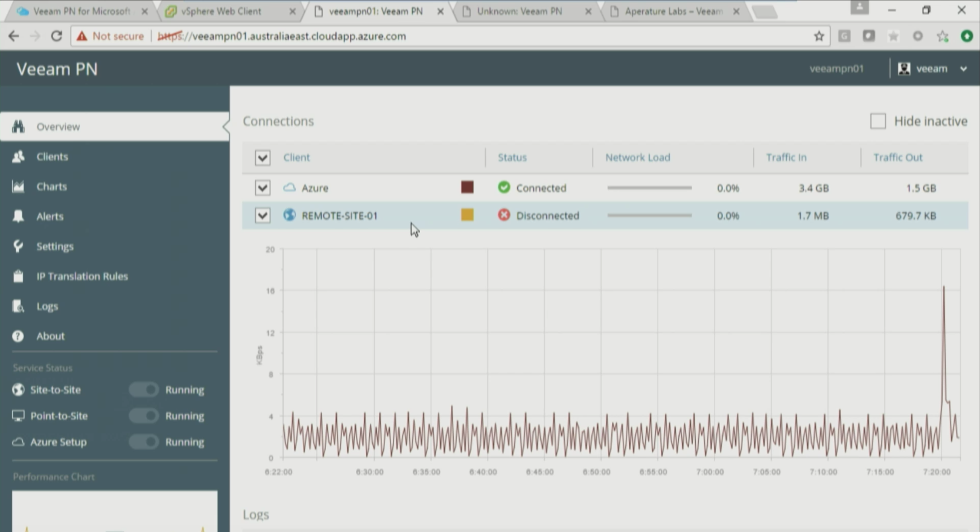Click the Settings wrench icon
This screenshot has width=980, height=532.
coord(18,246)
